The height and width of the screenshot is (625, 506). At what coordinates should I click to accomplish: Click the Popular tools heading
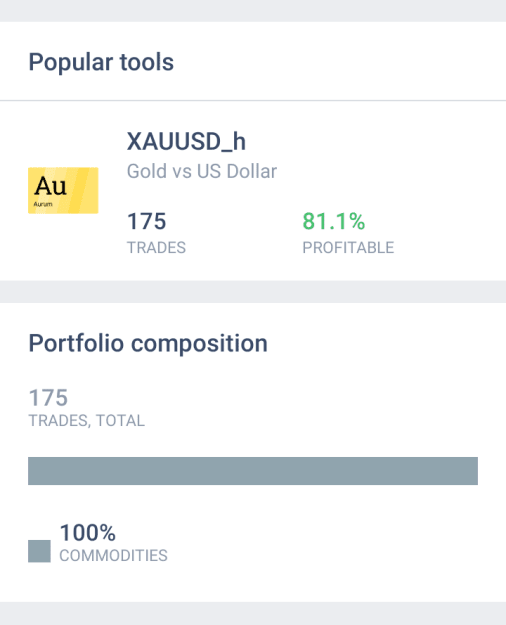coord(101,62)
